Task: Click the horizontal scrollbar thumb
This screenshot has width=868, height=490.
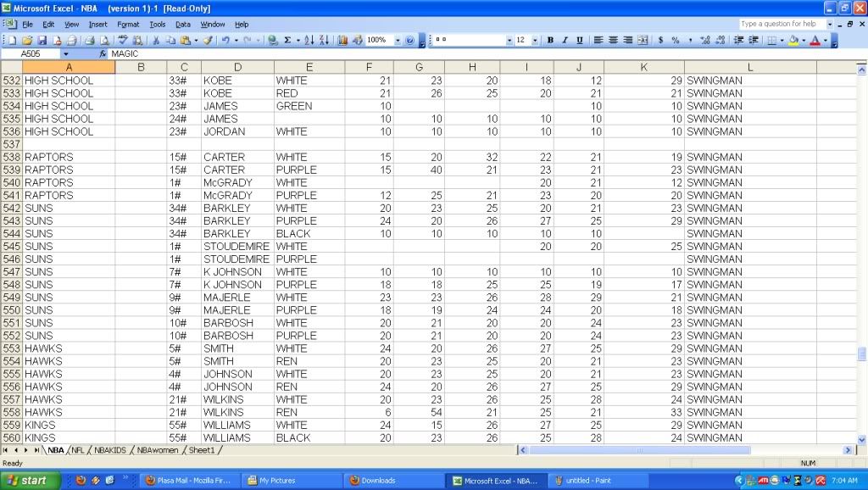Action: click(x=639, y=450)
